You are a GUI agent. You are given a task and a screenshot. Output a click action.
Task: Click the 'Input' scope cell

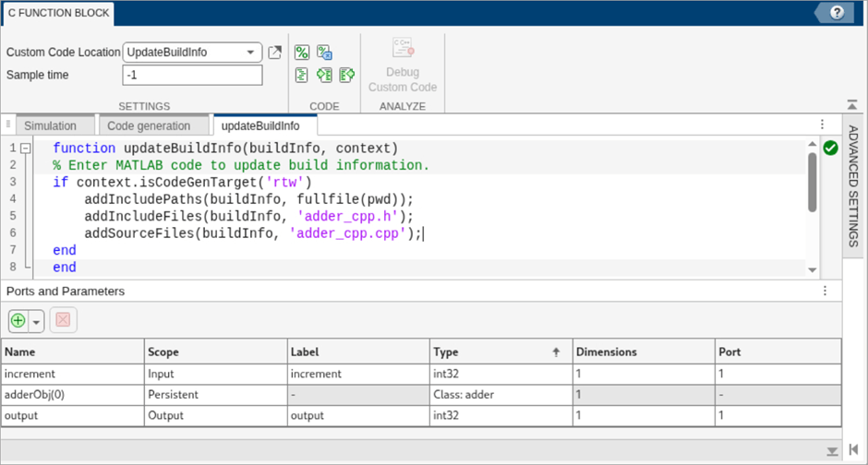(x=215, y=374)
